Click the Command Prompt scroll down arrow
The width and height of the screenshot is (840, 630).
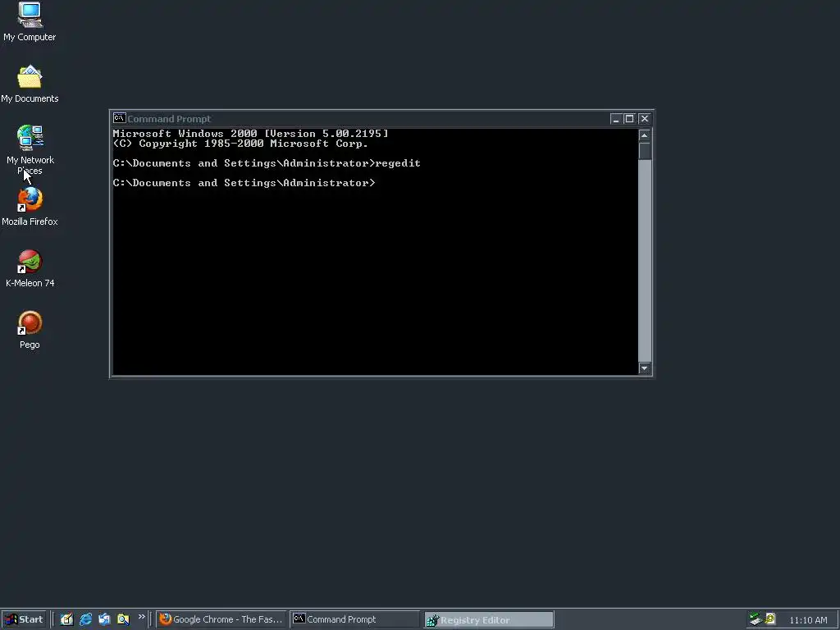click(645, 368)
